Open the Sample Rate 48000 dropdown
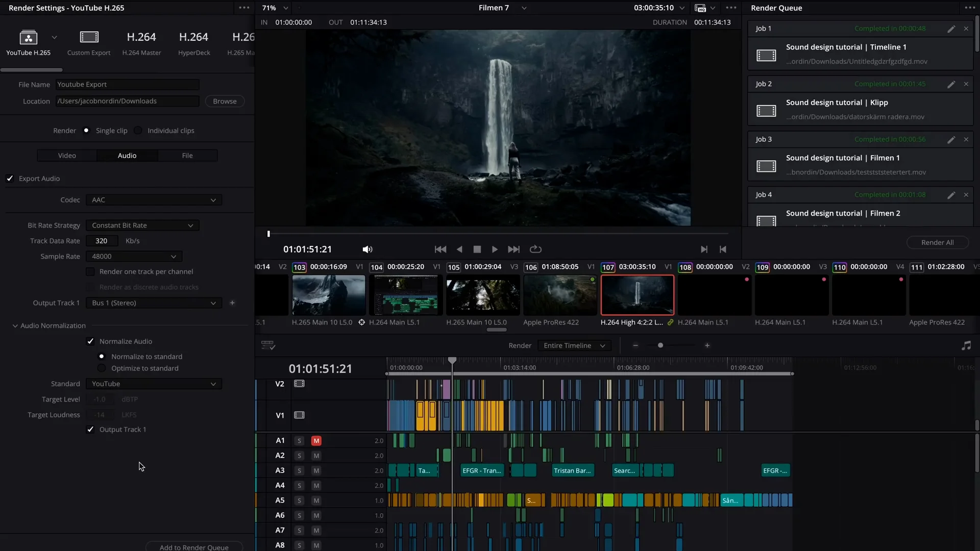 click(x=134, y=256)
